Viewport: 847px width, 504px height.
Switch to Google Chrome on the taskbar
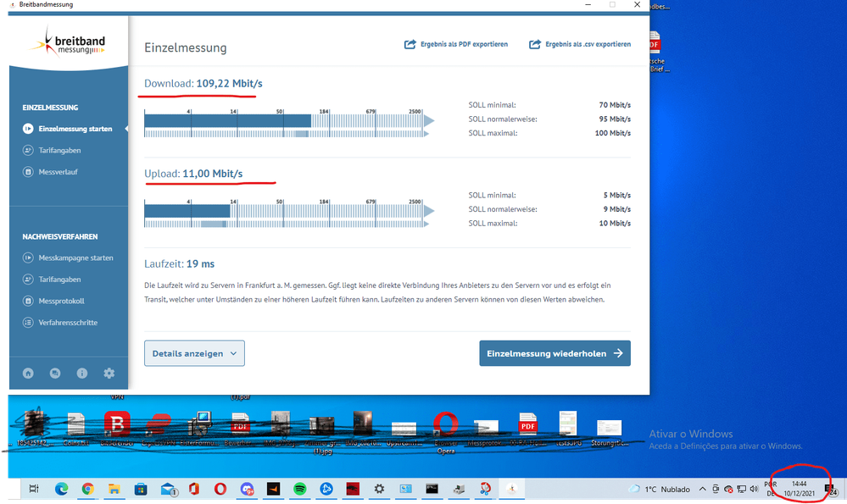point(87,489)
